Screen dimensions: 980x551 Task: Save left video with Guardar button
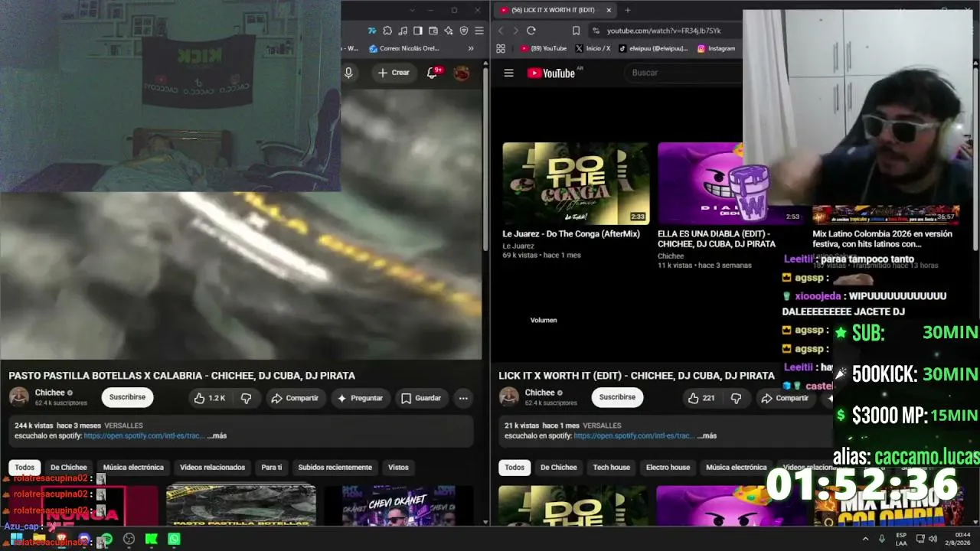click(x=421, y=398)
